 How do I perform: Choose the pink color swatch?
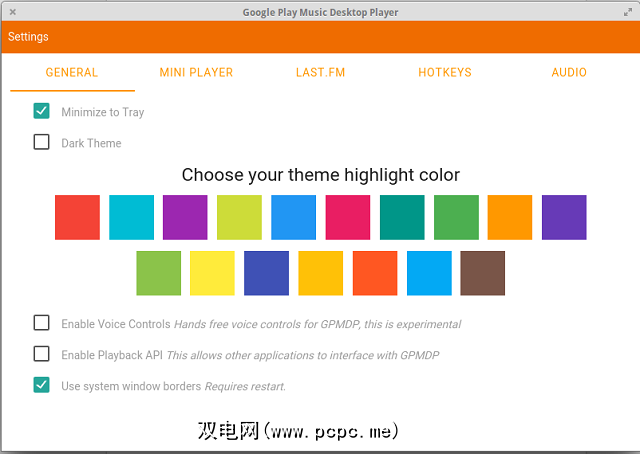coord(348,217)
